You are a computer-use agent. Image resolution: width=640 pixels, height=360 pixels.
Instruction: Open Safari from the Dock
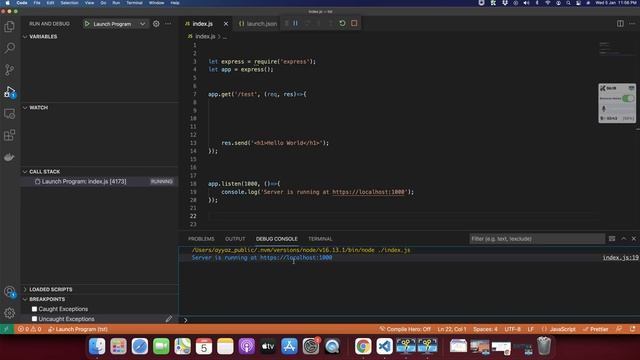coord(140,346)
